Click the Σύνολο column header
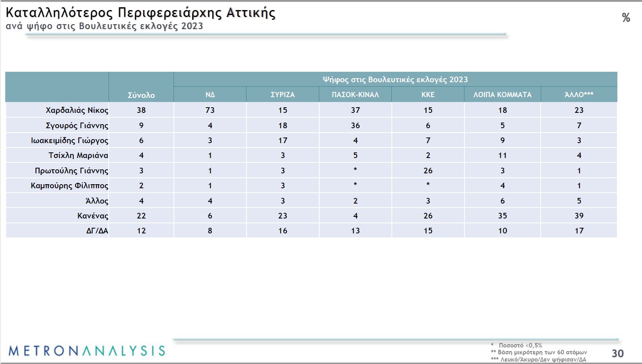 click(x=141, y=95)
